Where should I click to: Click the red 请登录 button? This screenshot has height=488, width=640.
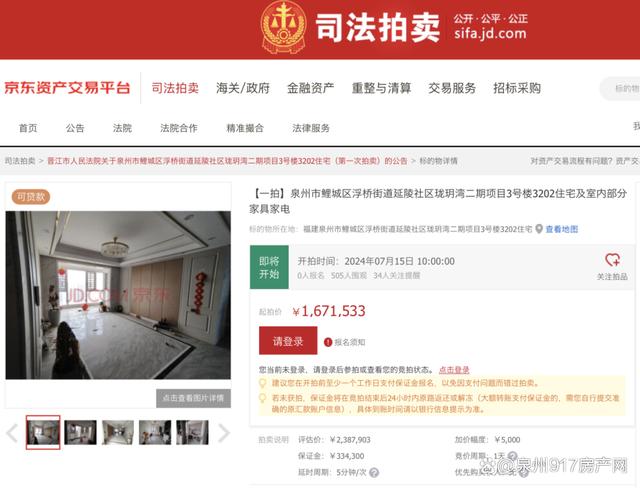pos(288,341)
